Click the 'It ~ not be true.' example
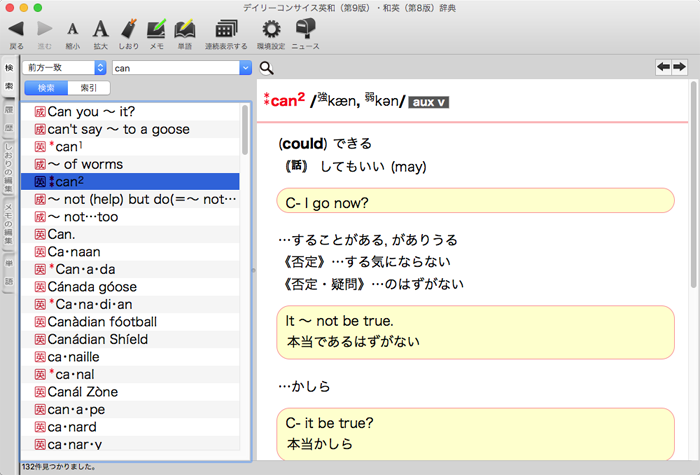This screenshot has height=475, width=700. coord(475,332)
